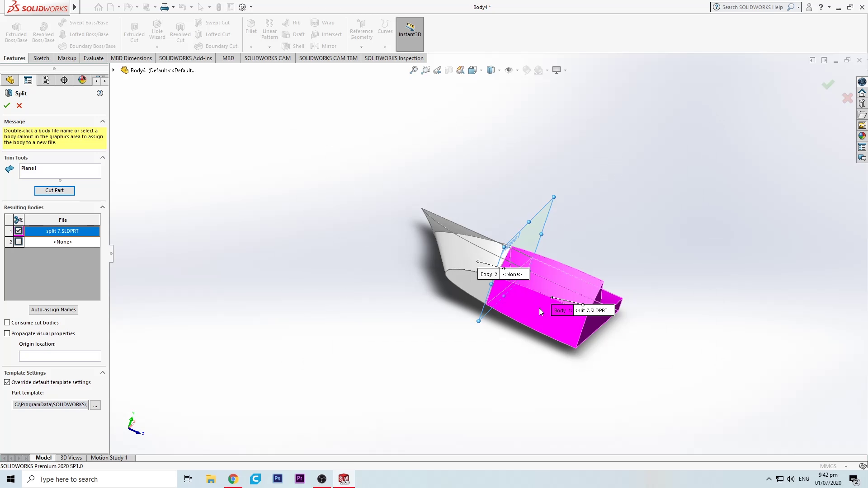Open the SOLIDWORKS CAM tab
The width and height of the screenshot is (868, 488).
268,58
